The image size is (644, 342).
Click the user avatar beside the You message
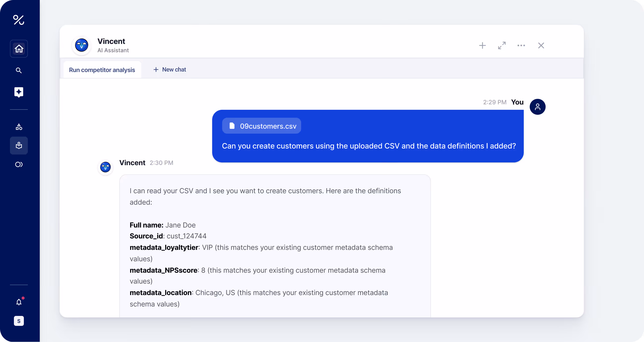coord(538,107)
